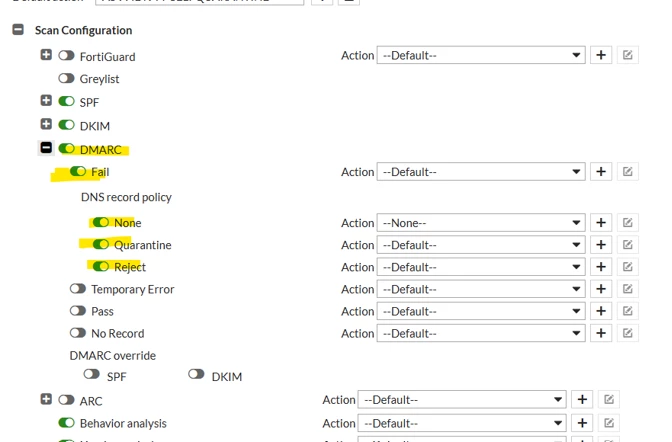Disable DNS record policy None toggle
The image size is (672, 442).
101,222
